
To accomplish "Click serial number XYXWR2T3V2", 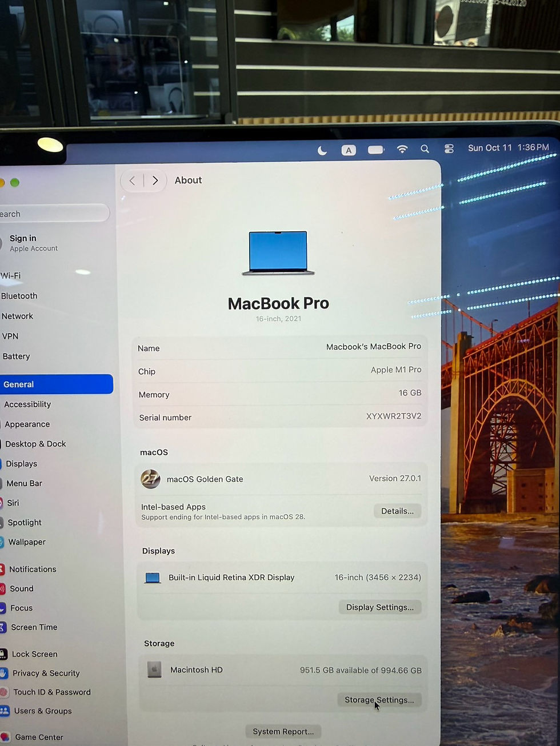I will (x=394, y=416).
